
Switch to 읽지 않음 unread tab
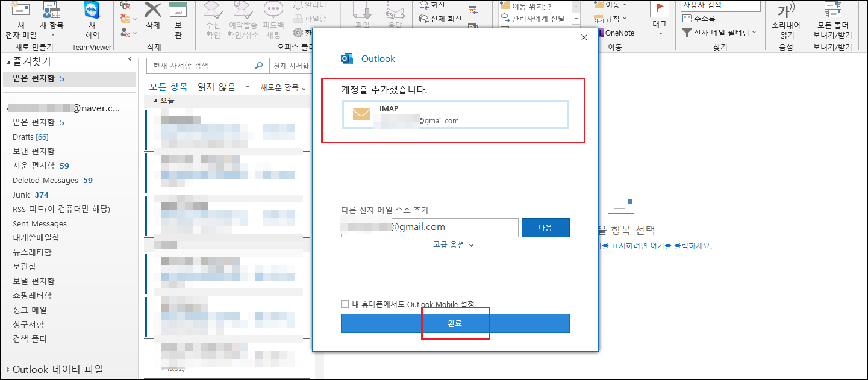(217, 87)
